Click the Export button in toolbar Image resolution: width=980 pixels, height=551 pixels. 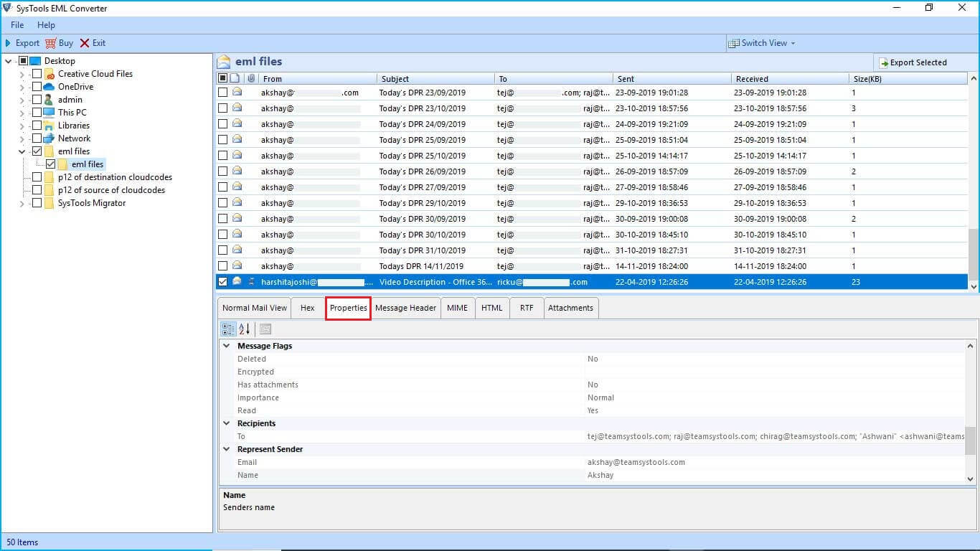[x=22, y=43]
